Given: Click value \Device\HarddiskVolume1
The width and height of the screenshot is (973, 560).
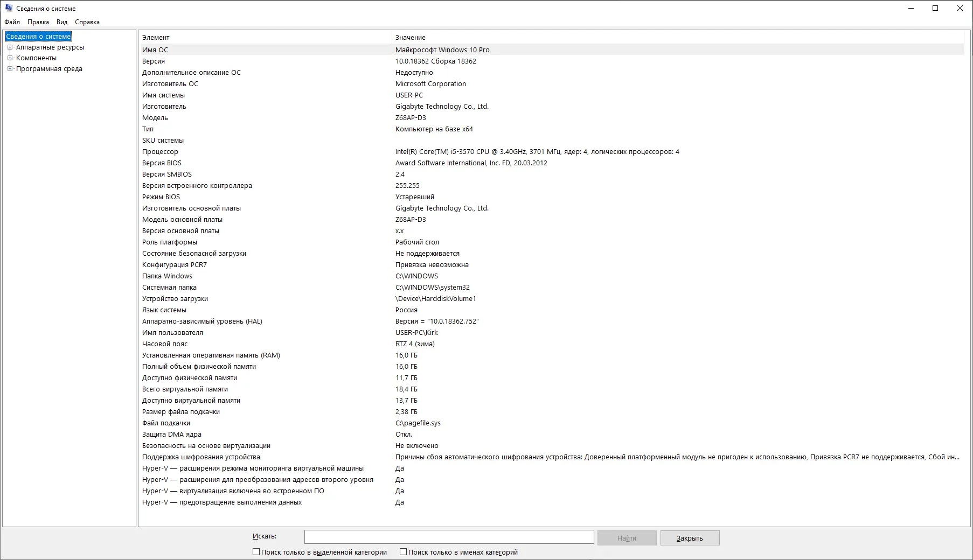Looking at the screenshot, I should point(436,298).
